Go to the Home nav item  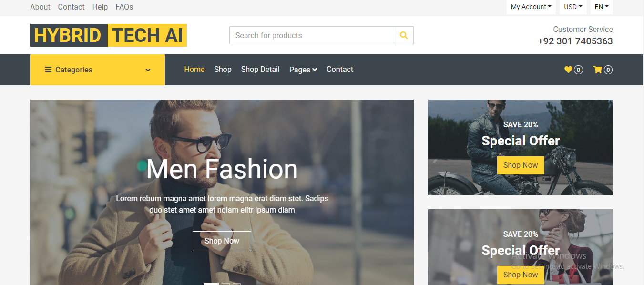click(x=194, y=70)
